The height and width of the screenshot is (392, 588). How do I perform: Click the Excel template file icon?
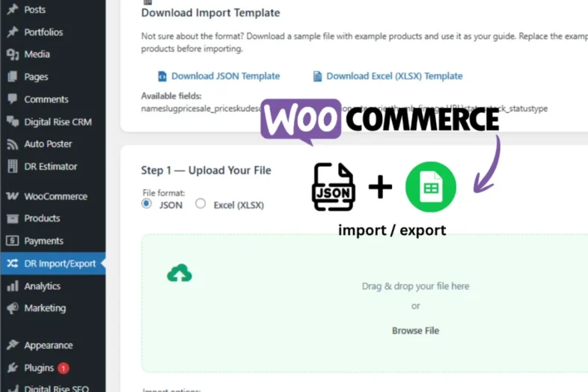(317, 76)
